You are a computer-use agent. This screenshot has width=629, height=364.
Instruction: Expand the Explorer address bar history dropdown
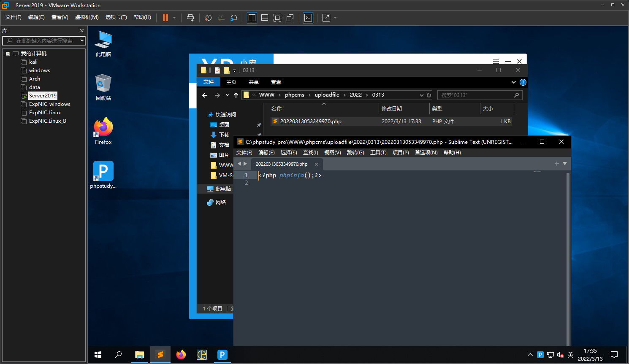point(421,95)
